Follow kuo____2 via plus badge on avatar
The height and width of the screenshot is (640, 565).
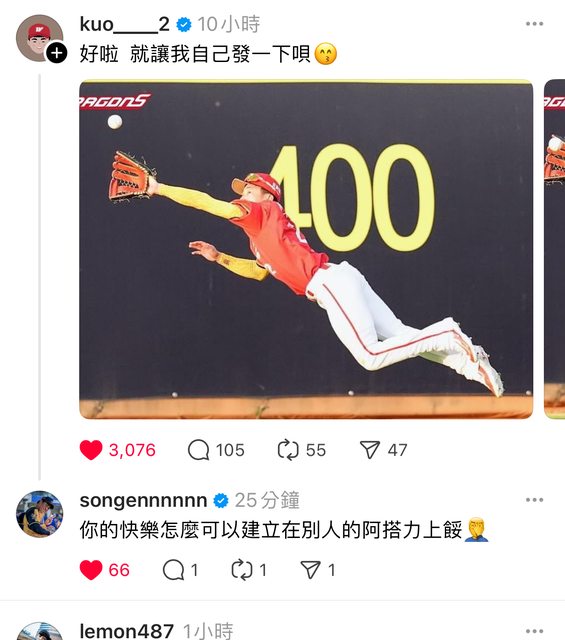[x=56, y=53]
